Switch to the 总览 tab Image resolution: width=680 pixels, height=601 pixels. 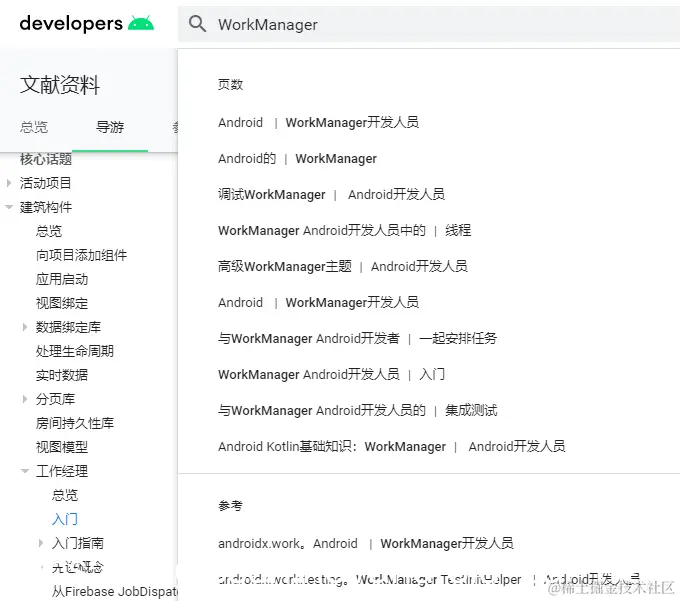pos(34,127)
